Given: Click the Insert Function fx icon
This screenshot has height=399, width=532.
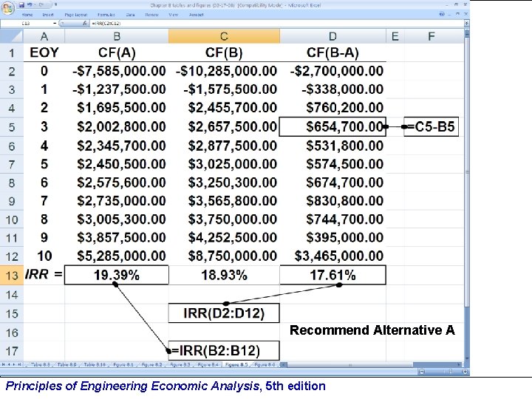Looking at the screenshot, I should click(x=84, y=23).
